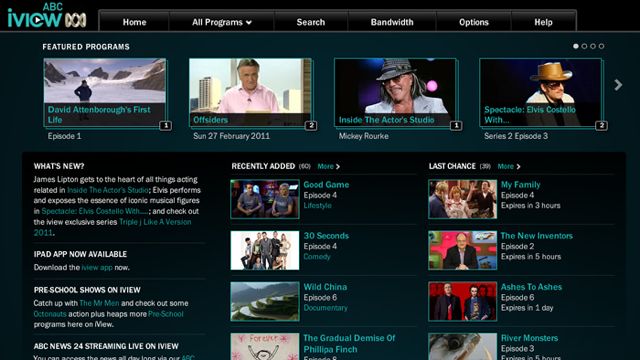Open Gradual Demise Of Phillipa Finch thumbnail
Screen dimensions: 640x360
(x=265, y=347)
